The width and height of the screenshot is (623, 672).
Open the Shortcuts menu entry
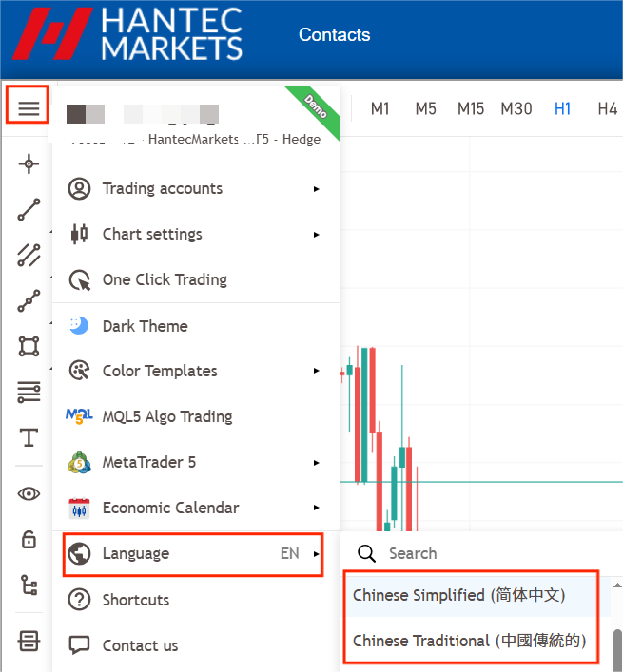(196, 600)
